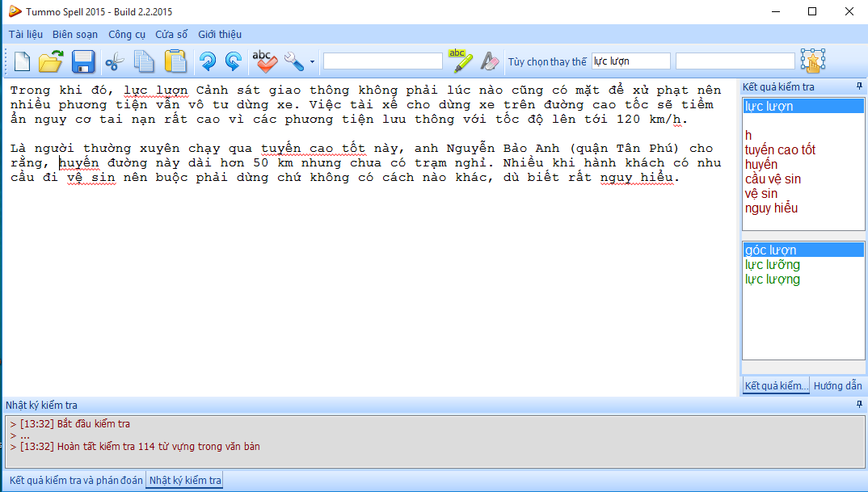Open the Kết quả kiểm tra và phán đoán tab
The width and height of the screenshot is (868, 492).
click(x=70, y=480)
